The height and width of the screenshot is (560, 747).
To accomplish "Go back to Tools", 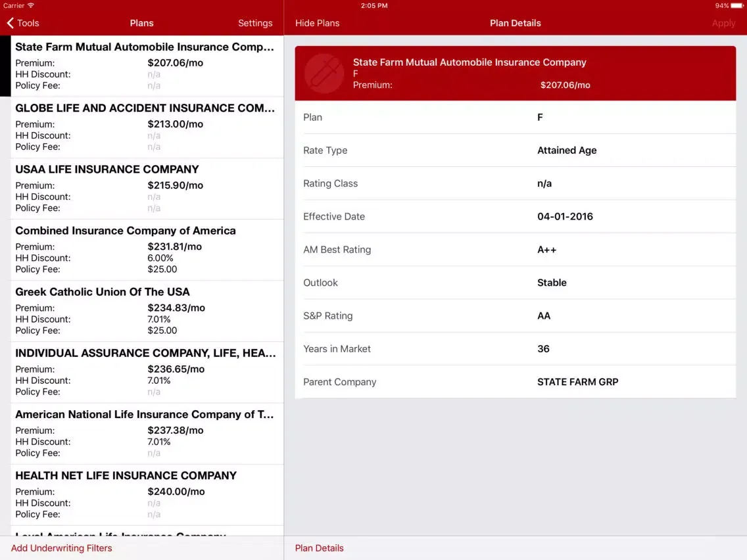I will (23, 23).
